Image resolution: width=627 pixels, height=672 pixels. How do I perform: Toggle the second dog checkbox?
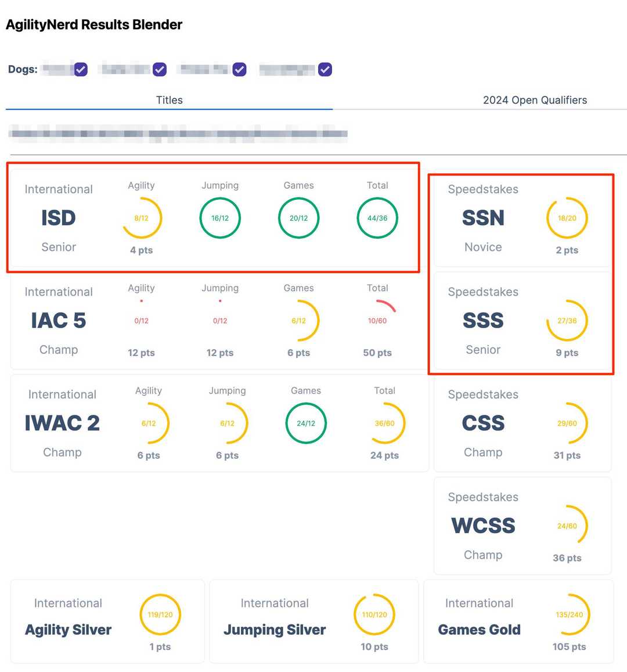click(160, 70)
